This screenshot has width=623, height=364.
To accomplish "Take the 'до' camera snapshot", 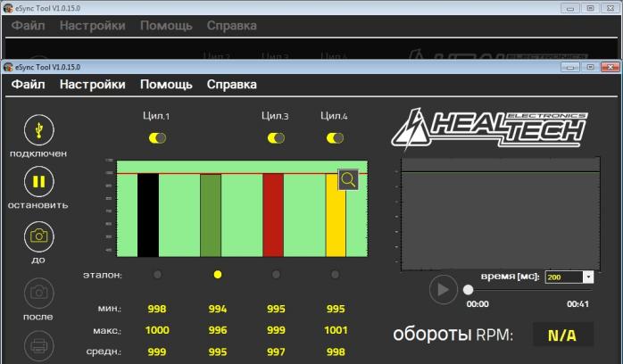I will (38, 236).
